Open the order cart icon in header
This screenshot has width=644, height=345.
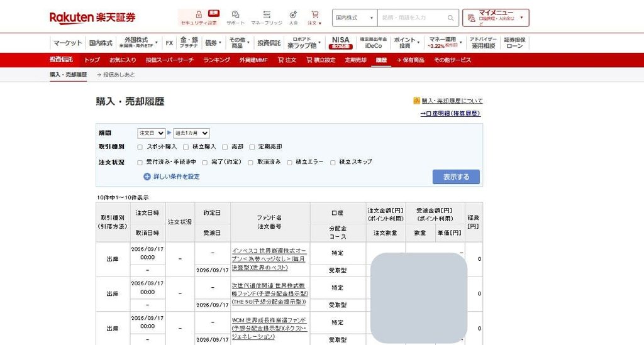(x=314, y=14)
